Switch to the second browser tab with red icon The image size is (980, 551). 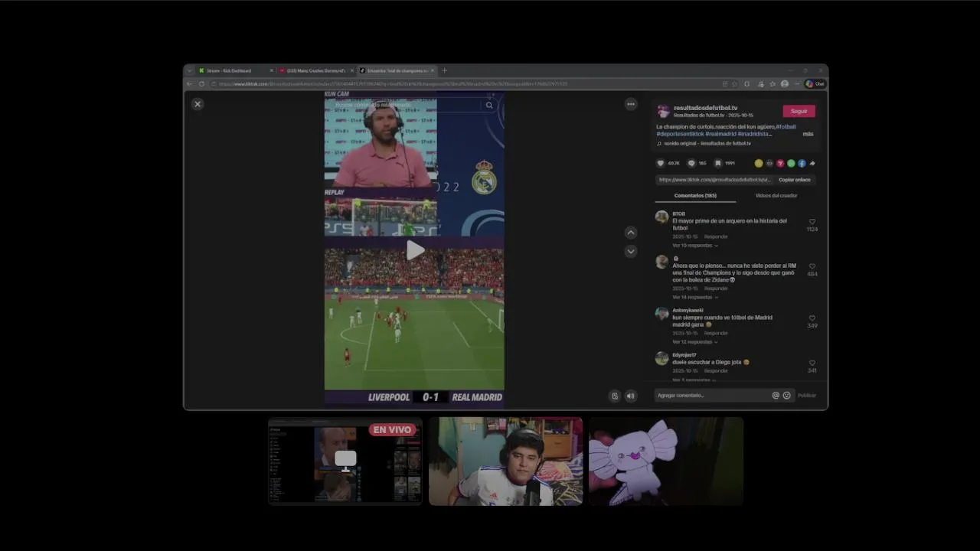(x=315, y=70)
